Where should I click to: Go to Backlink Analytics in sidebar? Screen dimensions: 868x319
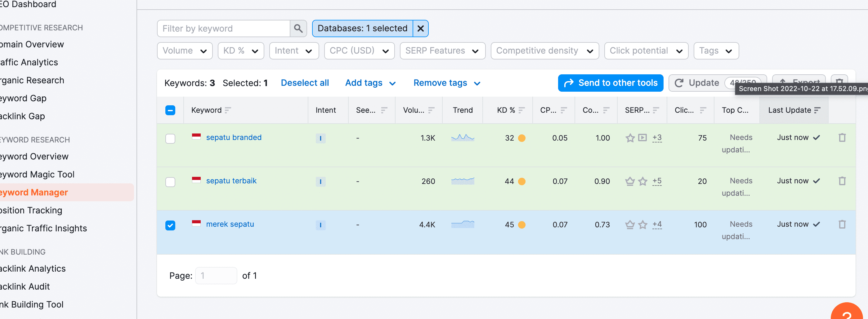tap(33, 269)
